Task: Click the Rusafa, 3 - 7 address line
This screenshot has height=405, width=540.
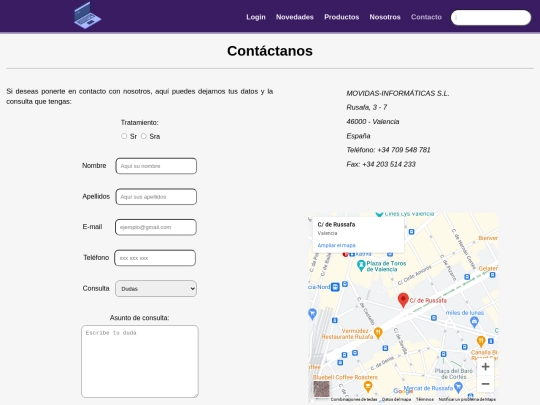Action: click(x=367, y=107)
